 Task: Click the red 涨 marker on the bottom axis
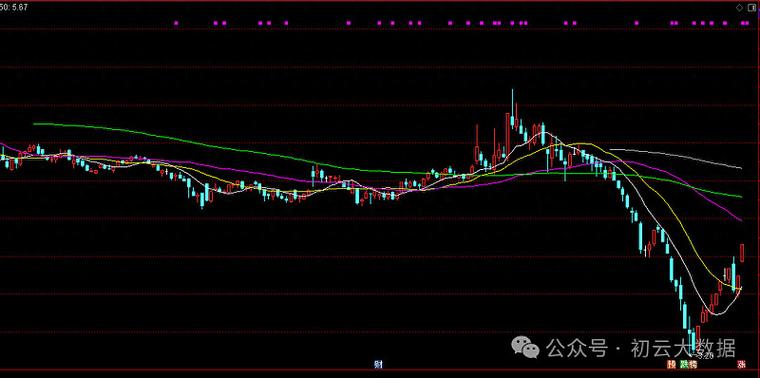[741, 364]
